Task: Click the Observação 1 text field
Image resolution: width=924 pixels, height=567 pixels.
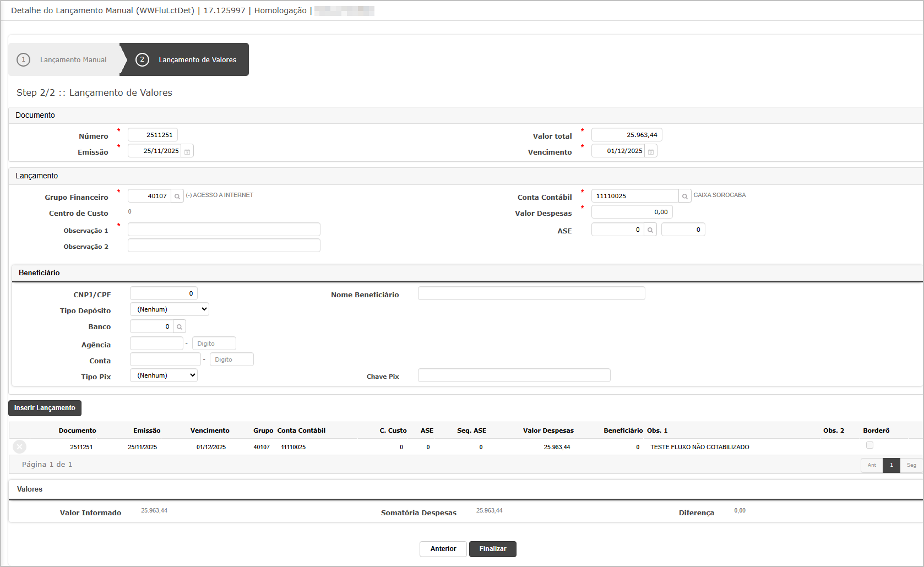Action: pos(224,230)
